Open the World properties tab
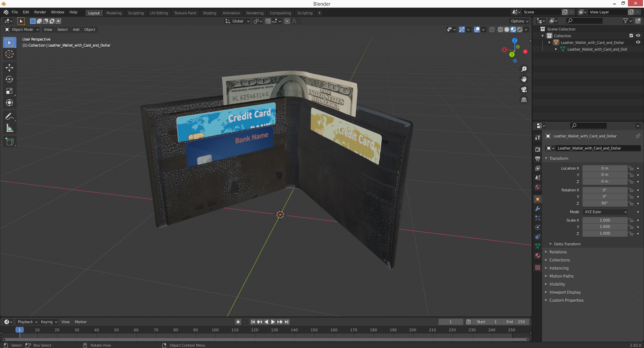Viewport: 644px width, 348px height. pyautogui.click(x=538, y=187)
